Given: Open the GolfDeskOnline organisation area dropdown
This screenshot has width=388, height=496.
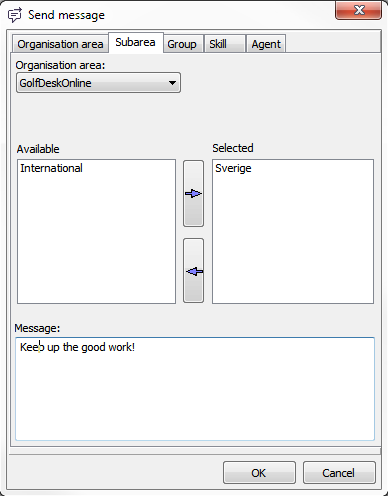Looking at the screenshot, I should pos(98,83).
